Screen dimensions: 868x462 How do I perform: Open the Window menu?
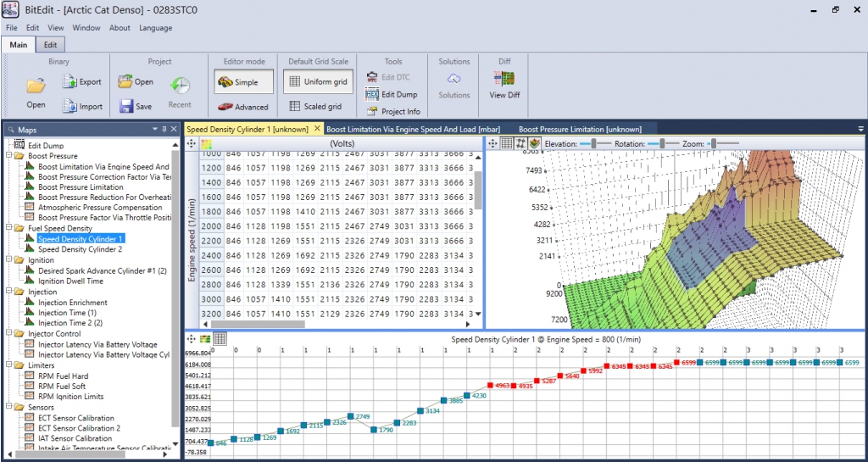pos(86,28)
